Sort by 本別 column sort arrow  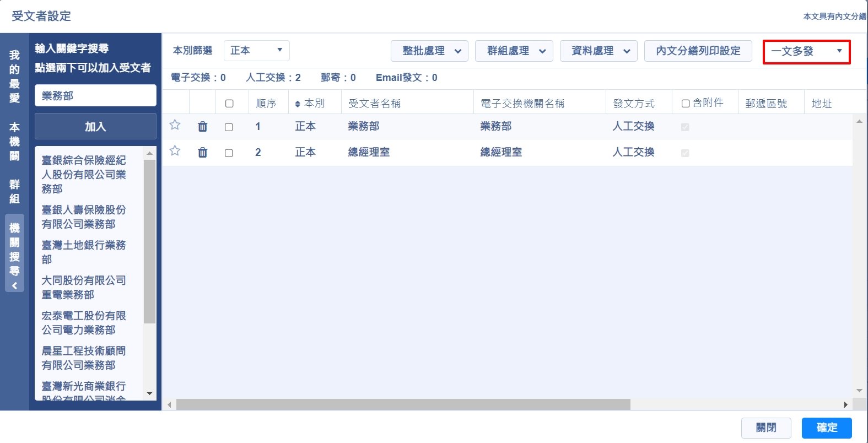pyautogui.click(x=298, y=104)
